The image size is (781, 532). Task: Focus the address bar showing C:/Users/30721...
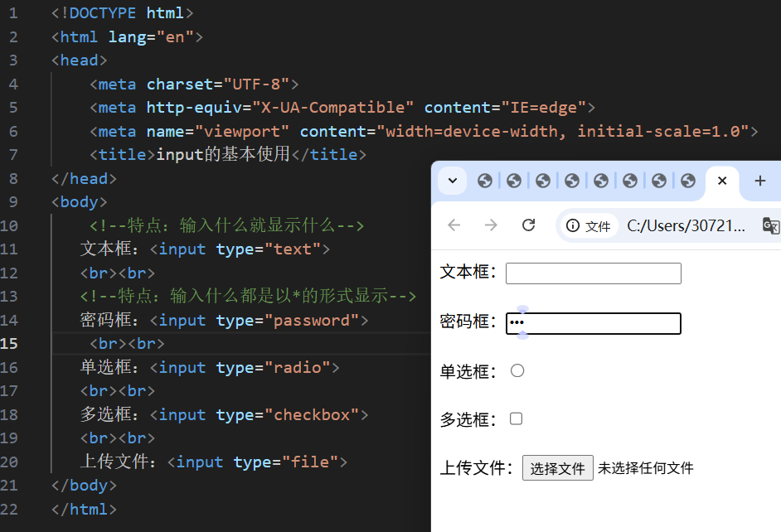pyautogui.click(x=686, y=226)
